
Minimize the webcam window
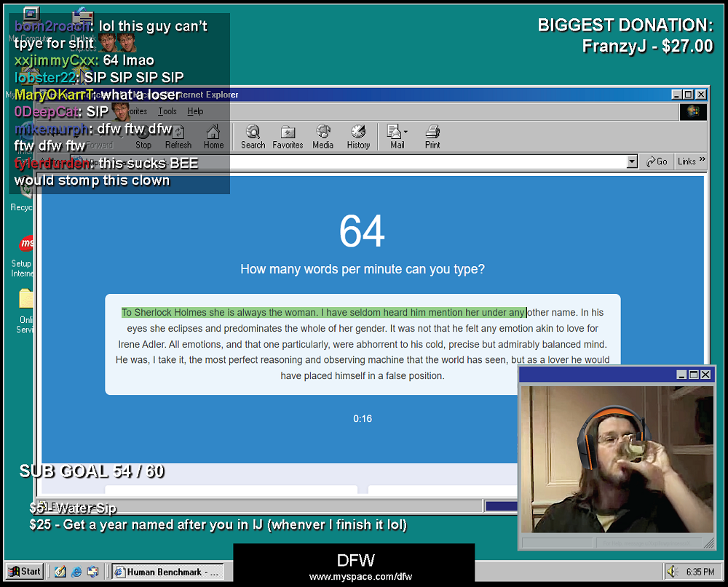click(681, 375)
